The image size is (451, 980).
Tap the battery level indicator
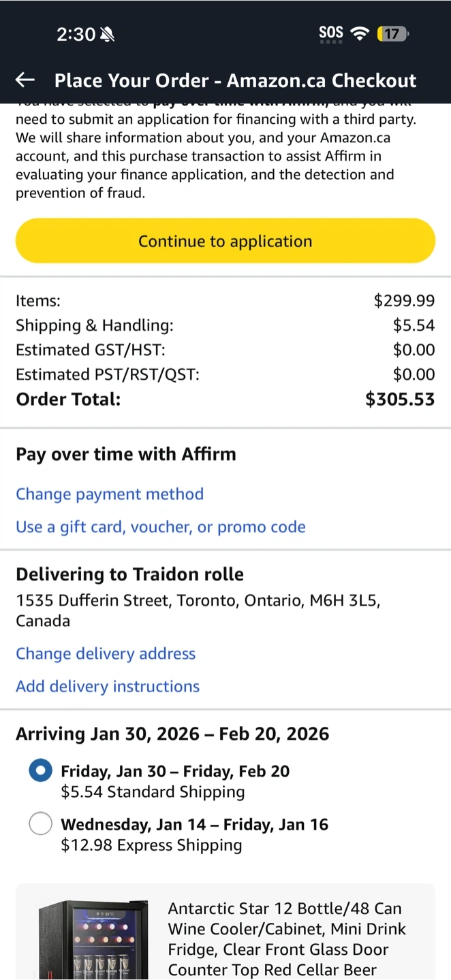(392, 33)
